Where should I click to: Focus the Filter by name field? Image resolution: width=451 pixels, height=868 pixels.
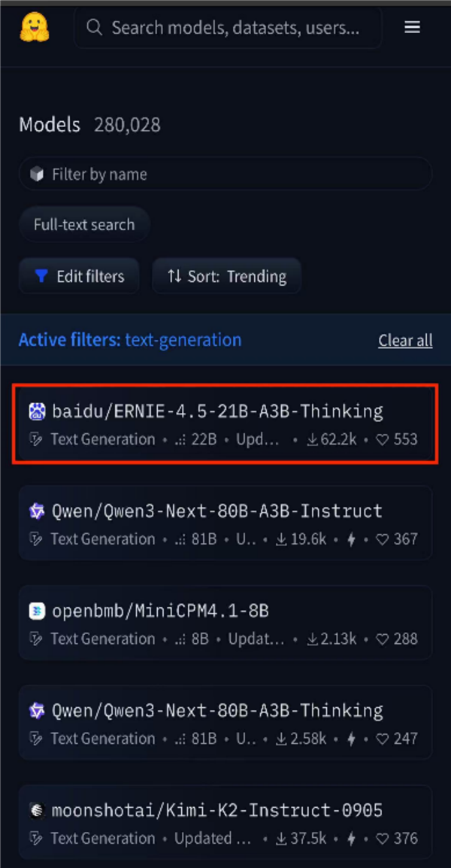(225, 175)
